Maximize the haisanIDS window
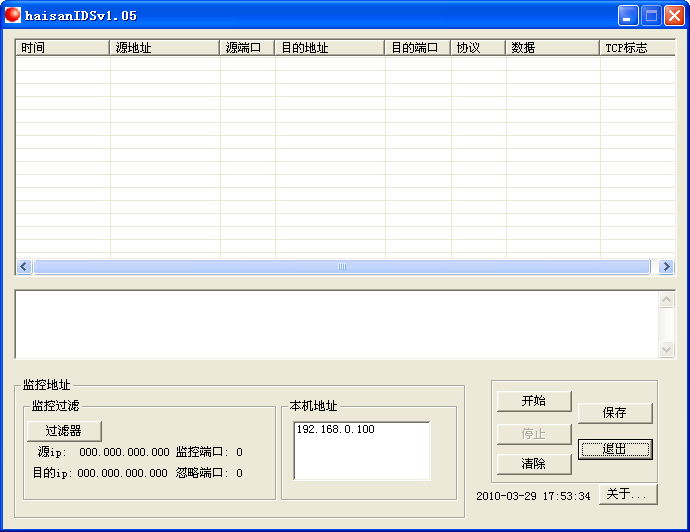This screenshot has height=532, width=690. click(651, 15)
